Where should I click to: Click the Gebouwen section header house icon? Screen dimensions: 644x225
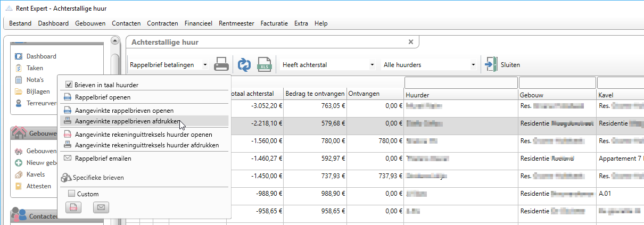pos(19,132)
